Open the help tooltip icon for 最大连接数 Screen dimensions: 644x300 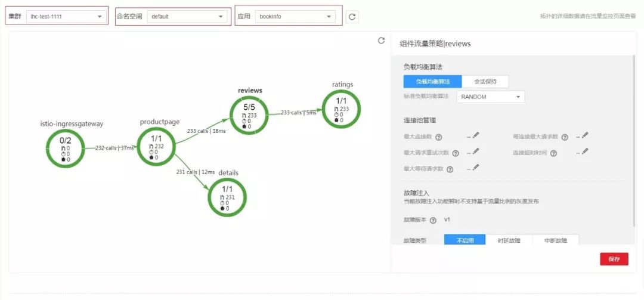(x=439, y=137)
